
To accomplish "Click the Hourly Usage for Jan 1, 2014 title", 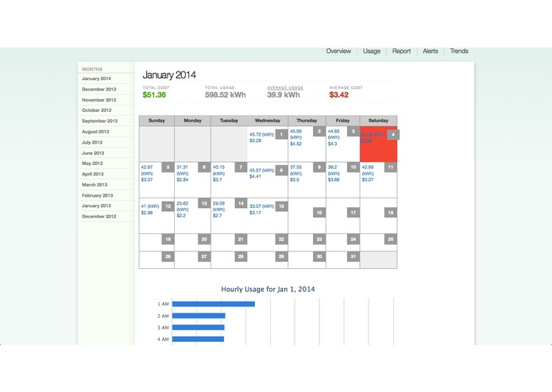I will 268,290.
